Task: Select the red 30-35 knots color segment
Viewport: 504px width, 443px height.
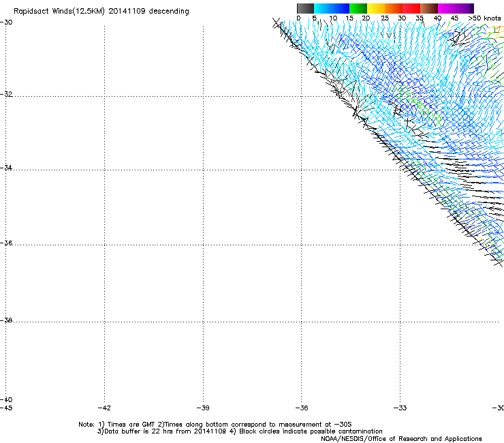Action: (411, 8)
